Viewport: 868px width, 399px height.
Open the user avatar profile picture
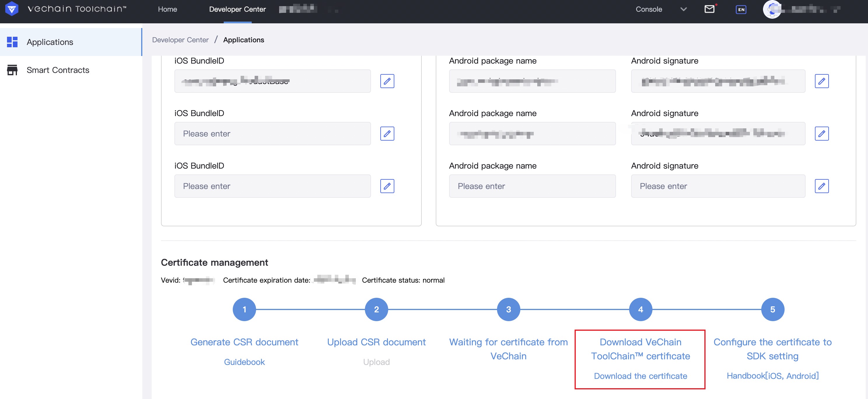click(x=772, y=9)
